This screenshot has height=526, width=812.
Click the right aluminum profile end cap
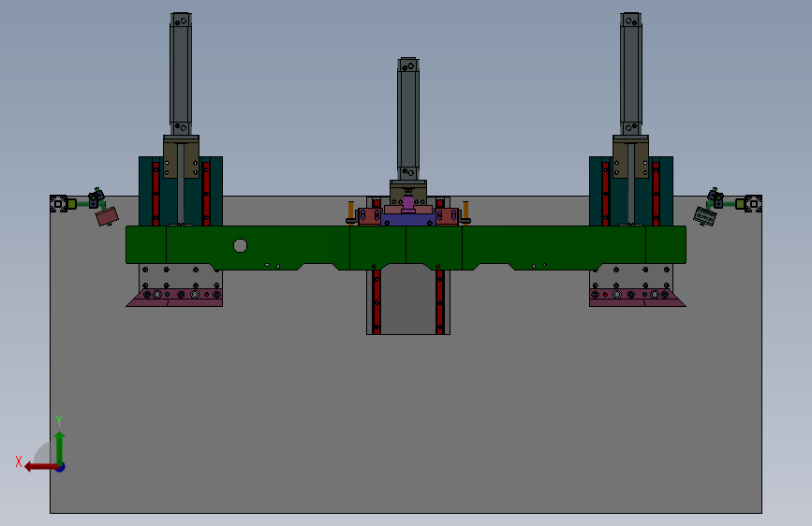[x=754, y=203]
